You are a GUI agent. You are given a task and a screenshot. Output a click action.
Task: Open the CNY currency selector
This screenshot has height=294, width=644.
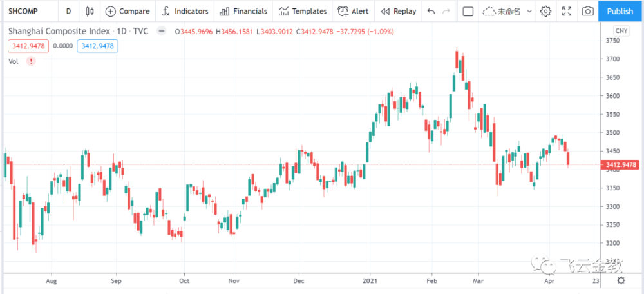coord(621,31)
